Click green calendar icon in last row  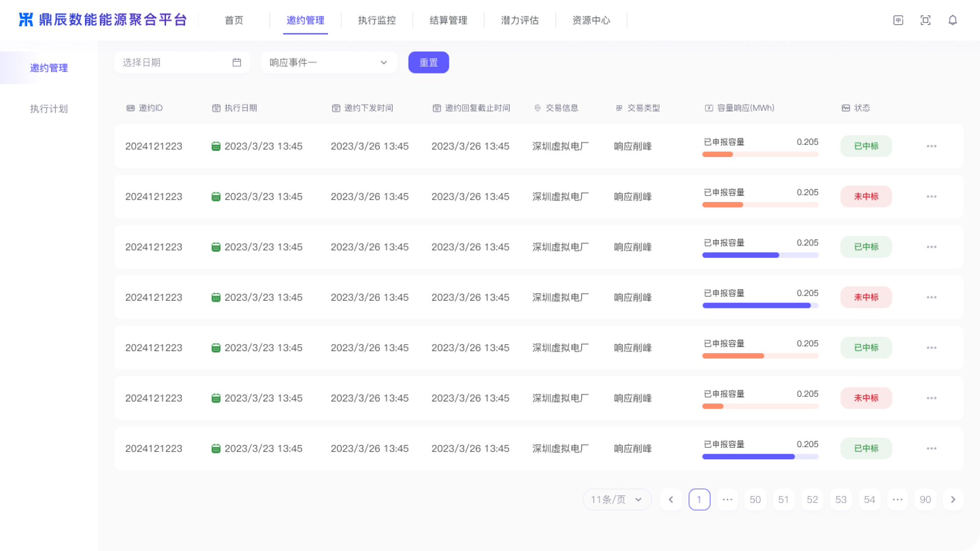(x=216, y=449)
